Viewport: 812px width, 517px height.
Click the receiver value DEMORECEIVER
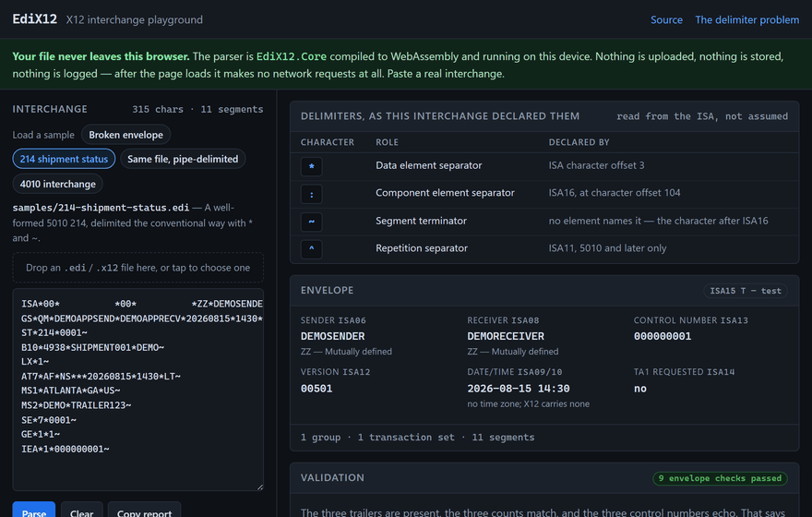pyautogui.click(x=506, y=336)
